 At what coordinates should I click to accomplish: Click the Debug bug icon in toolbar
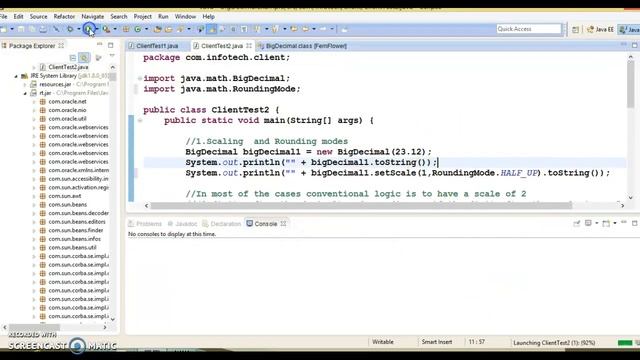[70, 29]
